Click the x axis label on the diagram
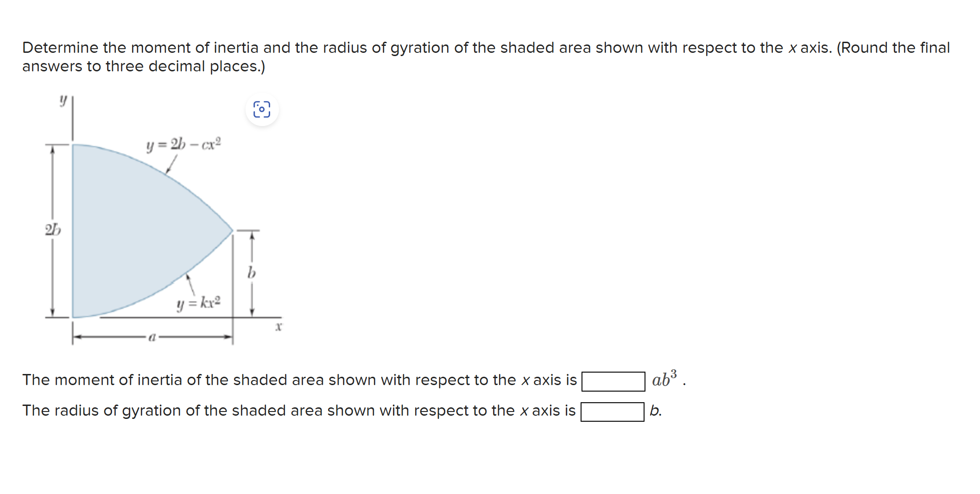This screenshot has height=494, width=980. [278, 327]
